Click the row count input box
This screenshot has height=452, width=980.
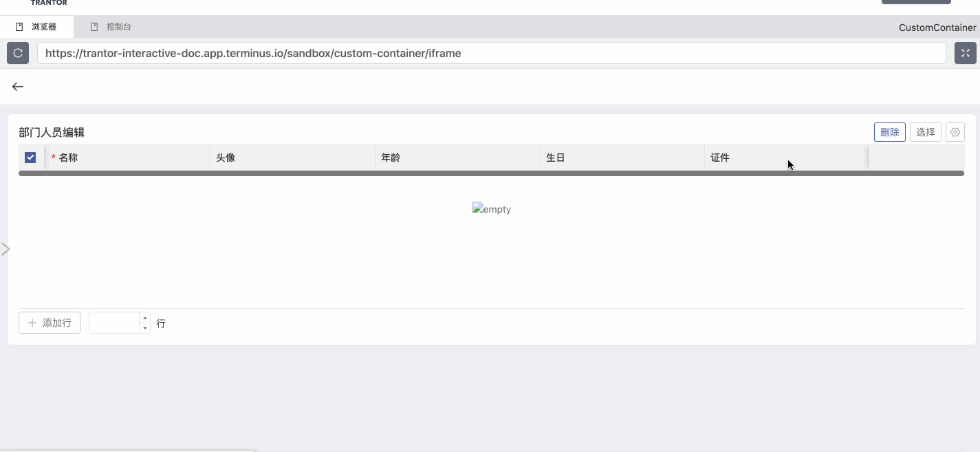(114, 323)
